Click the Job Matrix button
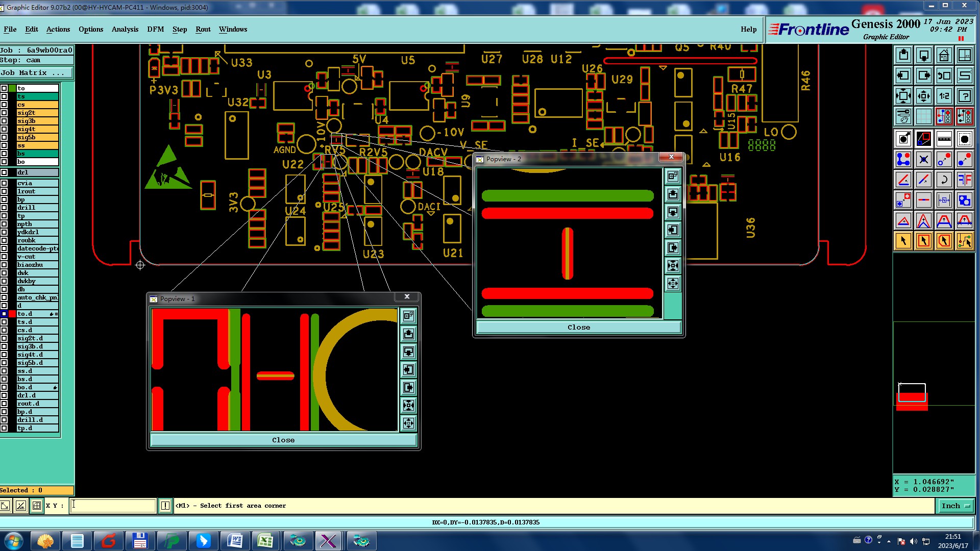 37,73
